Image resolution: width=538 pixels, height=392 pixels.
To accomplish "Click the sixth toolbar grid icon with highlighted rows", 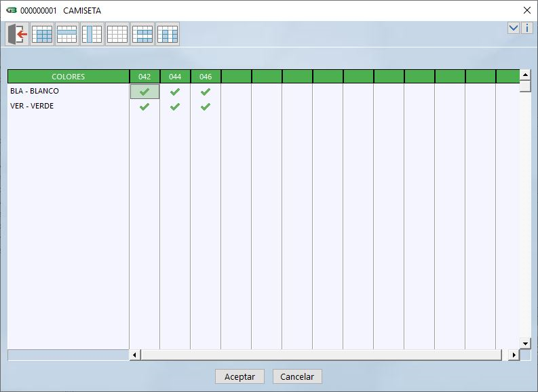I will pyautogui.click(x=142, y=34).
